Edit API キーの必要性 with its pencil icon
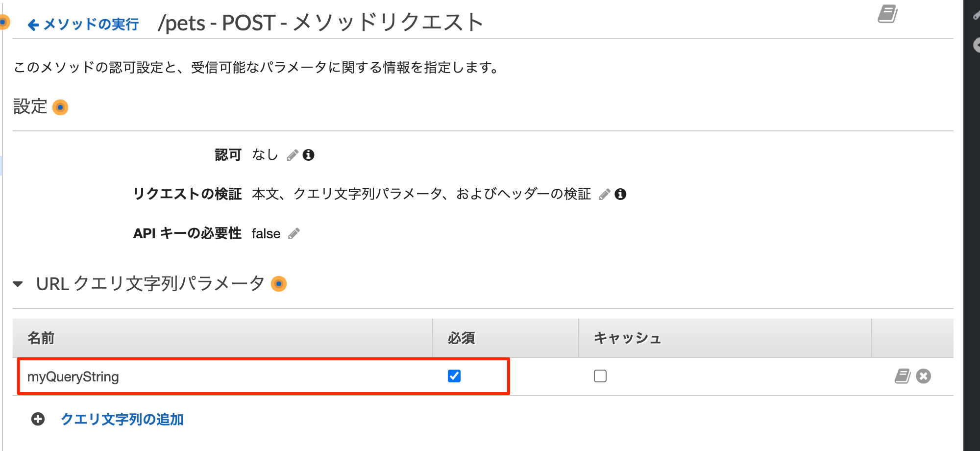The height and width of the screenshot is (451, 980). (x=294, y=234)
